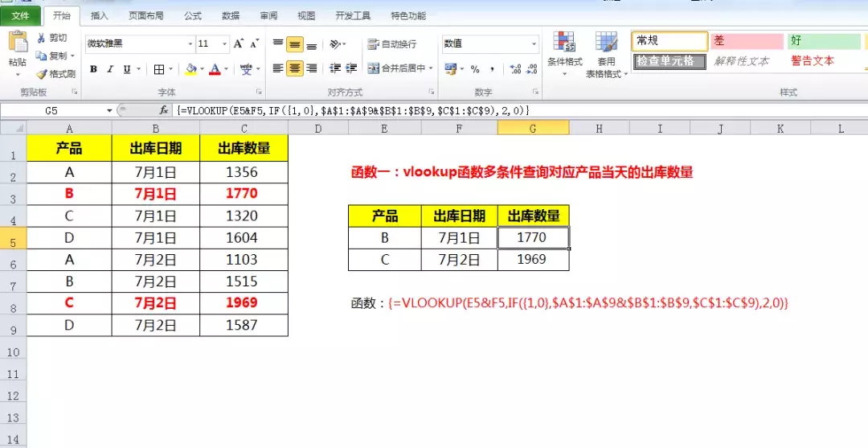Click the borders grid icon
Screen dimensions: 868x448
coord(159,69)
